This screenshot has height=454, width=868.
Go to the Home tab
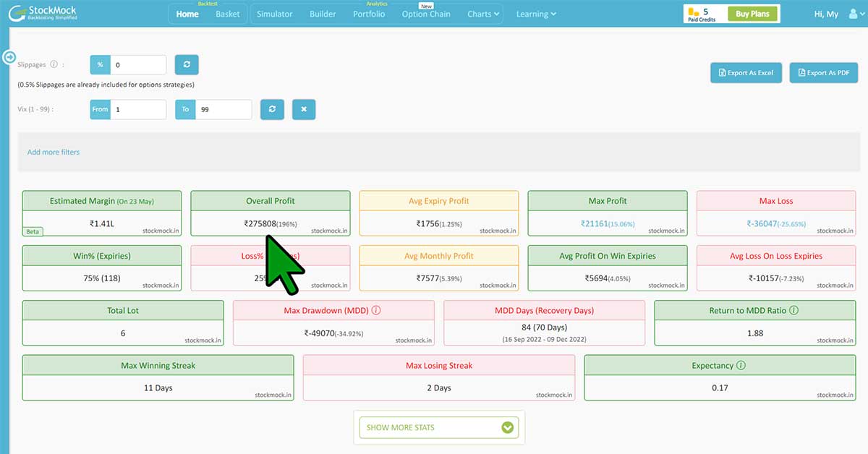click(187, 14)
